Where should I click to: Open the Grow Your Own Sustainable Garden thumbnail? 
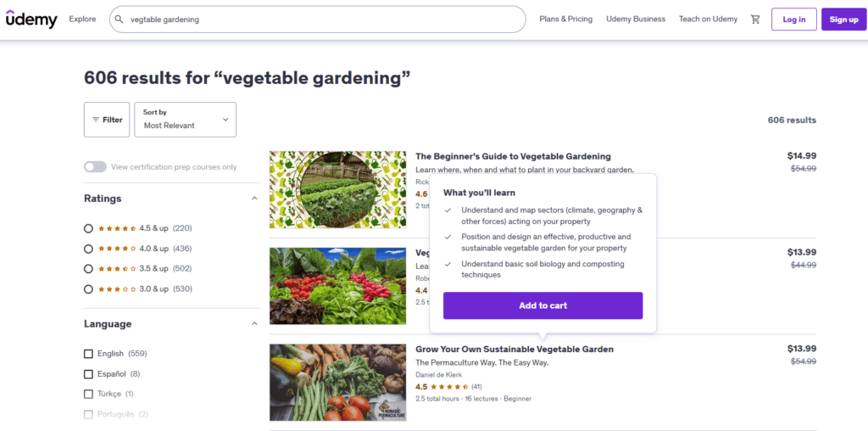pos(337,383)
